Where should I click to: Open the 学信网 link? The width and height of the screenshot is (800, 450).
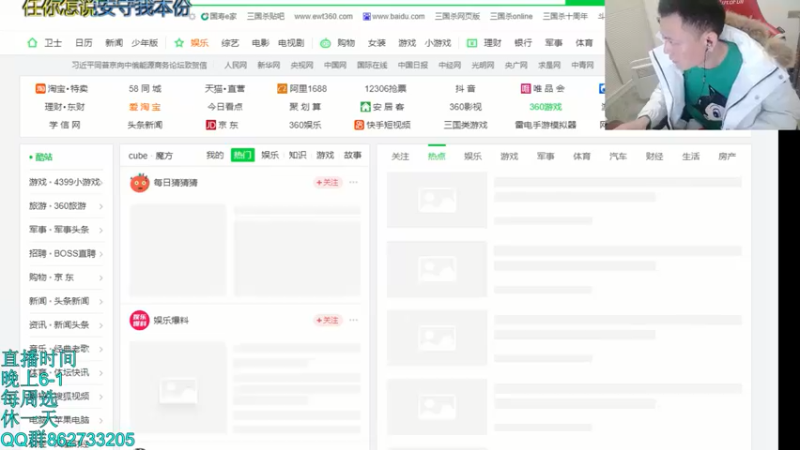[65, 125]
